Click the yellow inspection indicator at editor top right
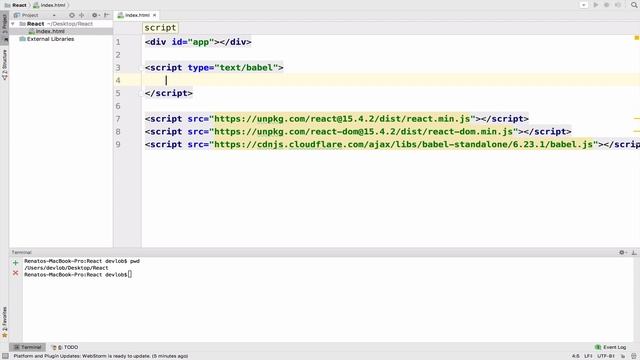This screenshot has width=640, height=360. [x=636, y=38]
